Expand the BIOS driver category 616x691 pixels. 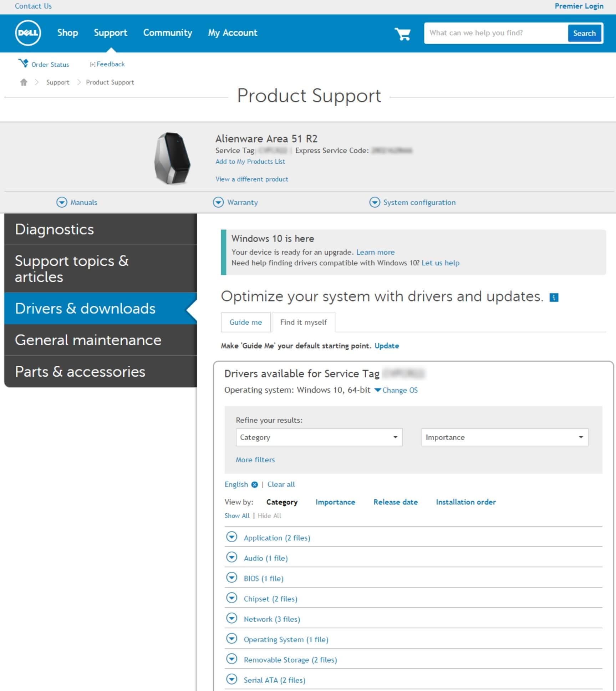coord(232,578)
